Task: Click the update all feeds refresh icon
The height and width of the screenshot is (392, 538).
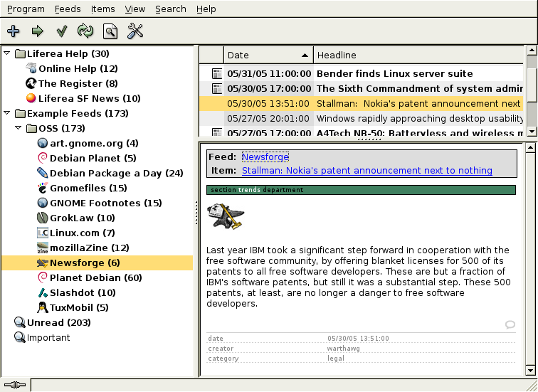Action: click(85, 31)
